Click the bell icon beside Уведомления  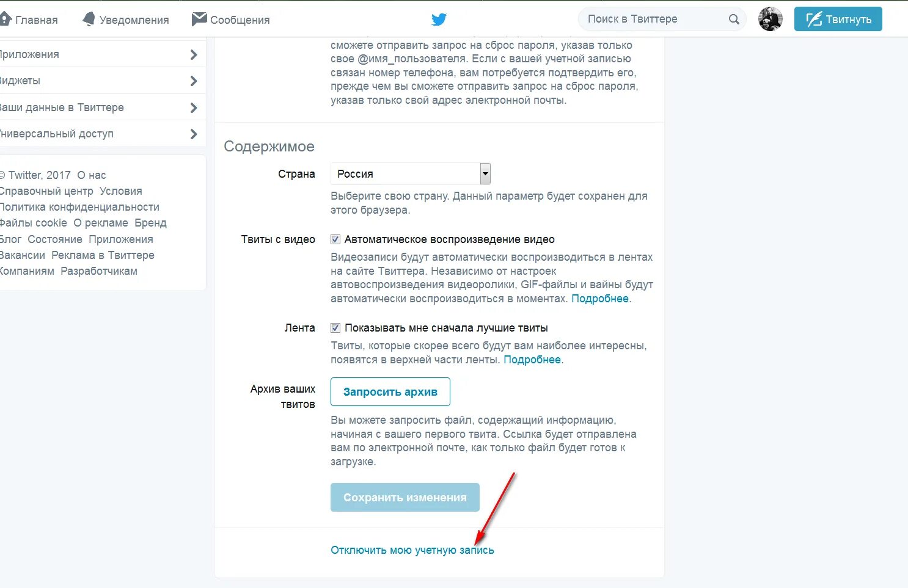(x=89, y=19)
